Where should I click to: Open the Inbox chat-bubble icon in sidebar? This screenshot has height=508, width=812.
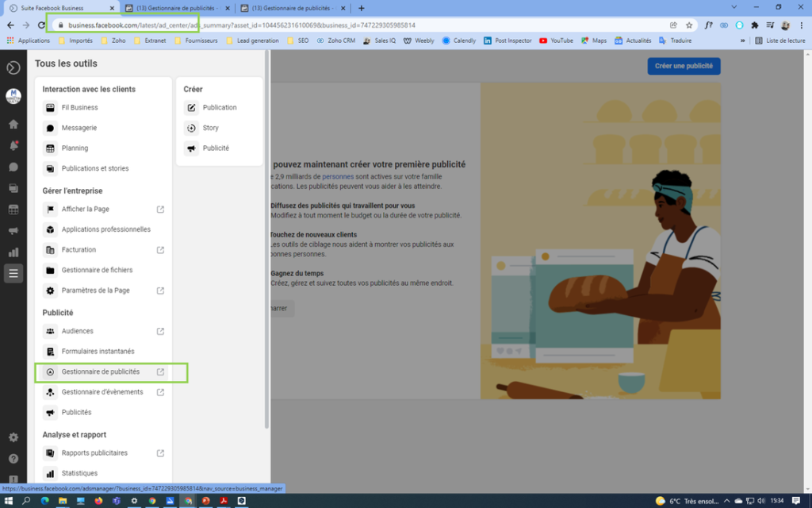pos(13,167)
